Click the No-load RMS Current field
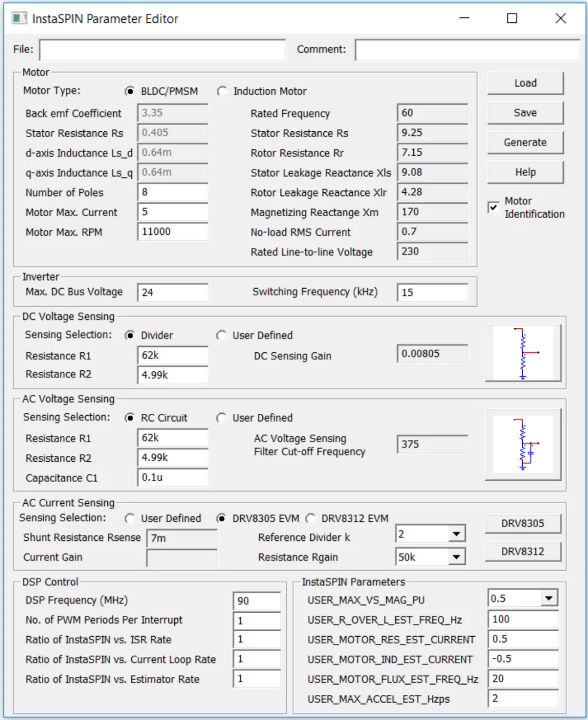 [x=432, y=231]
